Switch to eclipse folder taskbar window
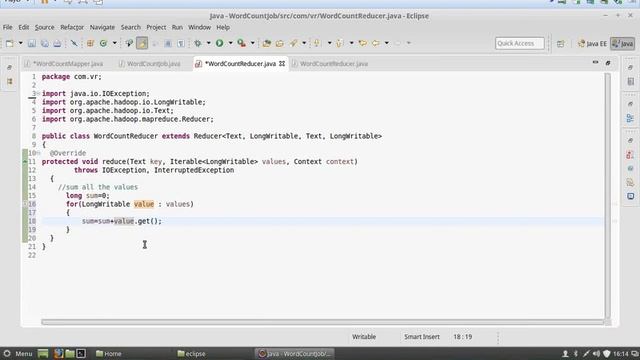 pos(192,353)
